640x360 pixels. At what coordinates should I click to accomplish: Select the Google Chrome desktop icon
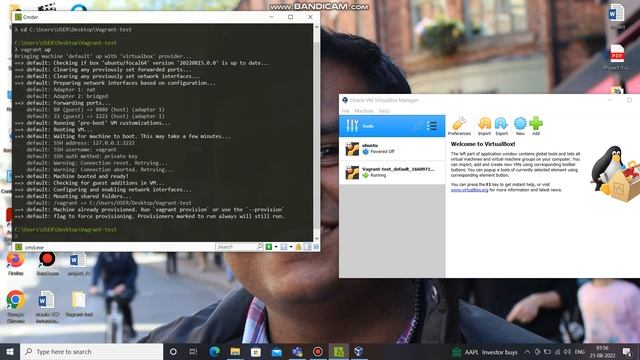[x=16, y=306]
